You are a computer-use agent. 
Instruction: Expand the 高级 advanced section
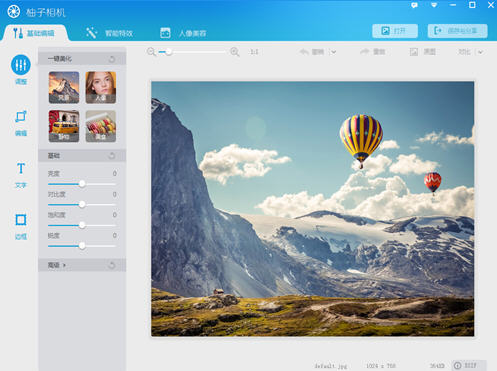point(57,265)
